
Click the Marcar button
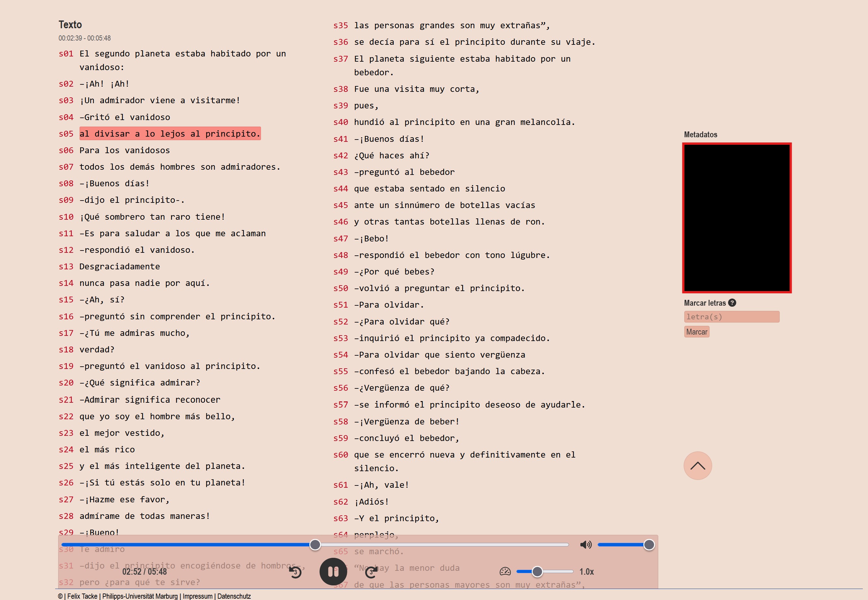click(x=697, y=332)
